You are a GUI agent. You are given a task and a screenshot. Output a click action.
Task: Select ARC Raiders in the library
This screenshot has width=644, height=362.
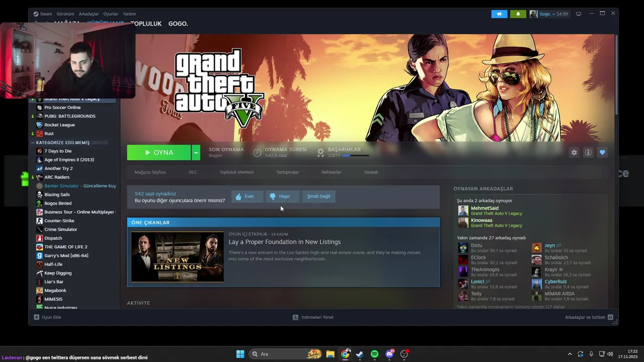click(57, 177)
